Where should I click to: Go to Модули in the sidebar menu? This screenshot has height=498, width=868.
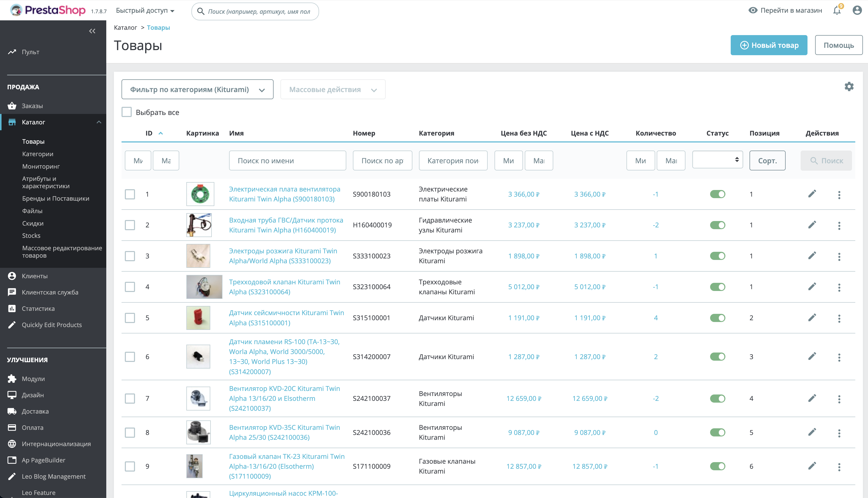[x=33, y=379]
